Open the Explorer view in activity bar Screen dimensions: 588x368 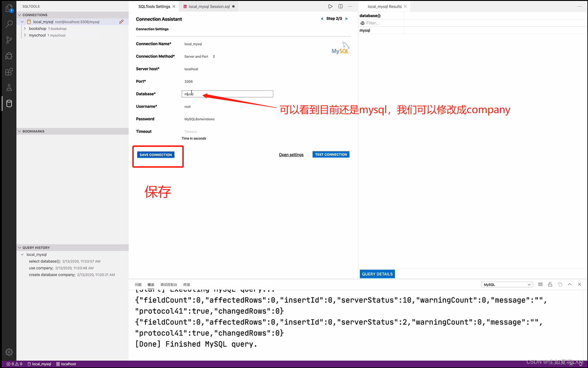[x=9, y=8]
